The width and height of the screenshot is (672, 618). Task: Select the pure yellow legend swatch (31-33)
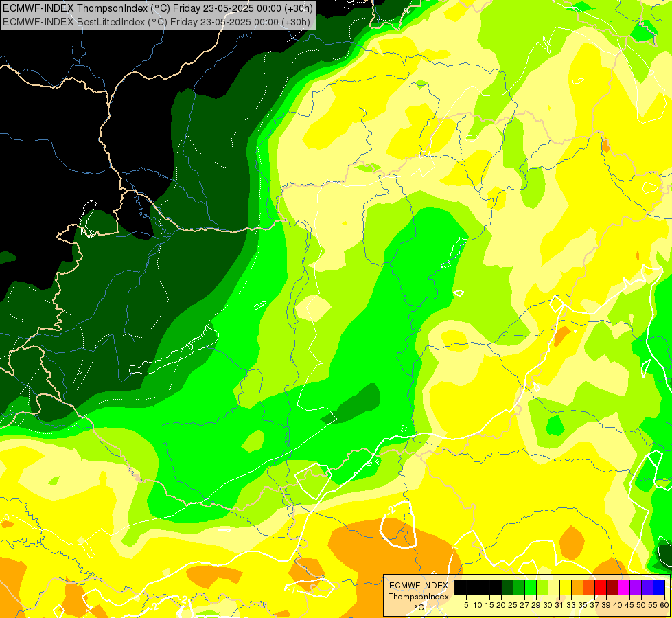[x=566, y=587]
